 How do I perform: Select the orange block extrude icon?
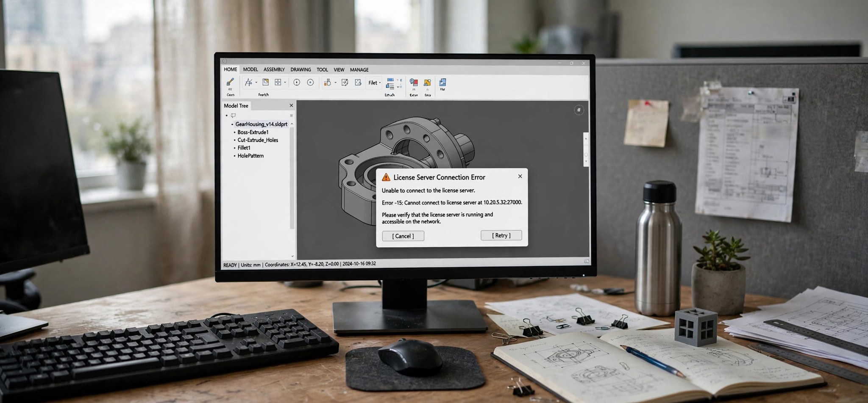(x=327, y=82)
